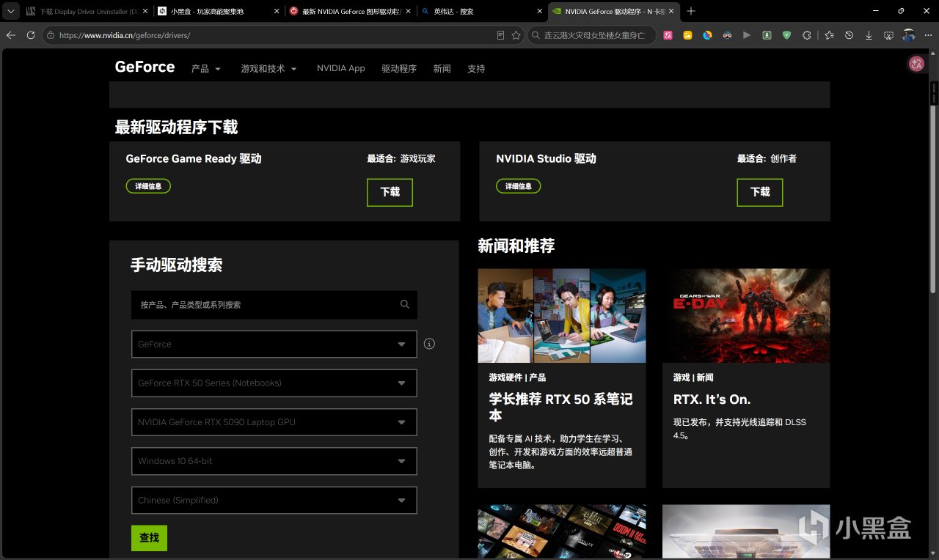The image size is (939, 560).
Task: Open the tab list chevron button
Action: point(10,11)
